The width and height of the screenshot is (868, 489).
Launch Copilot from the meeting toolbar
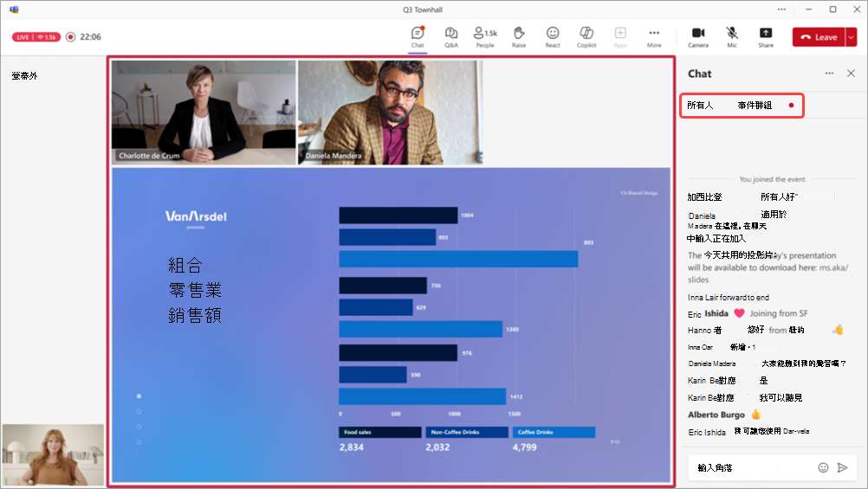(x=586, y=37)
